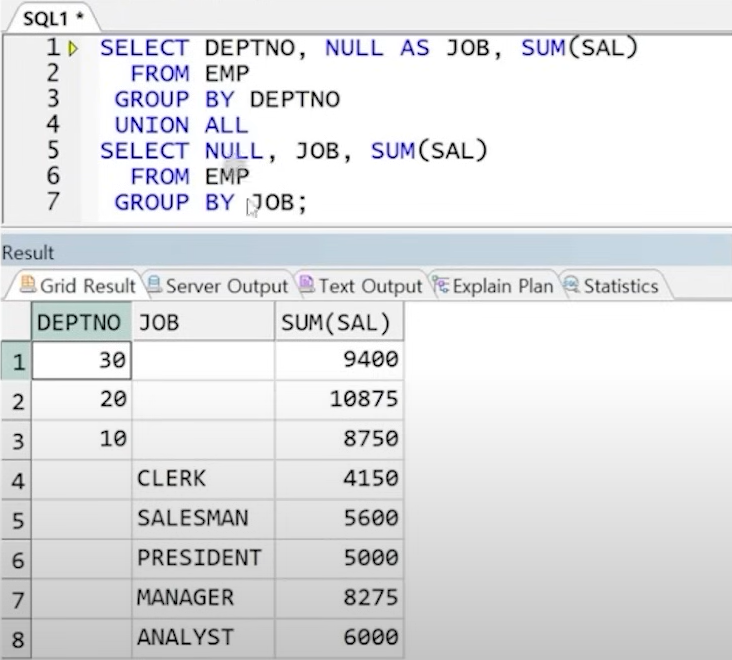Viewport: 732px width, 660px height.
Task: Click line number 6 in the gutter
Action: click(x=53, y=176)
